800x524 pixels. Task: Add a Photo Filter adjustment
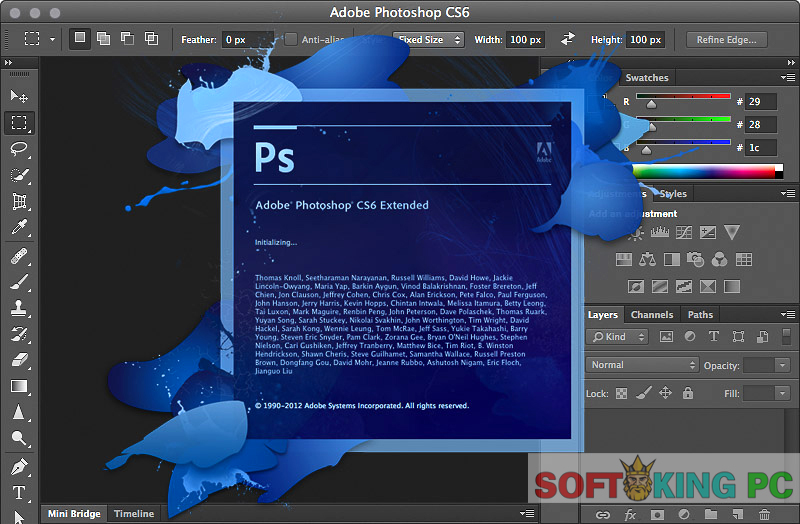tap(695, 259)
